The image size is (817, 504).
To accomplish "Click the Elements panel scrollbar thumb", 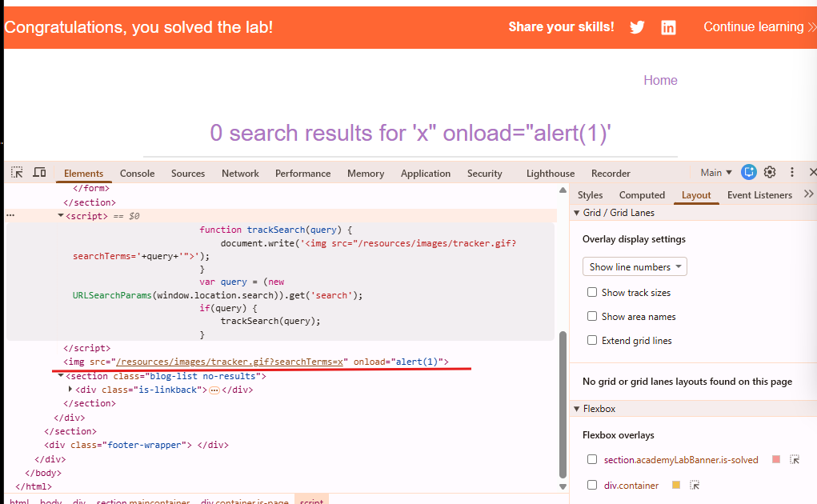I will point(563,404).
